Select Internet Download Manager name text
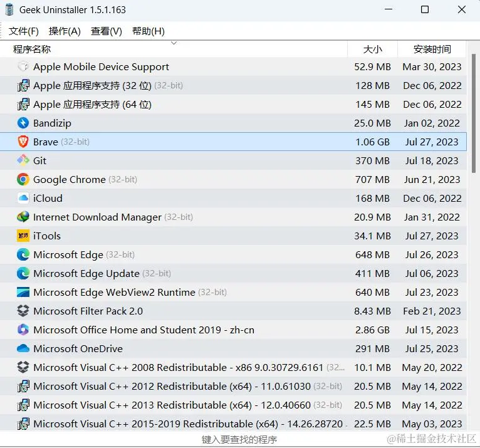Image resolution: width=480 pixels, height=448 pixels. 97,217
